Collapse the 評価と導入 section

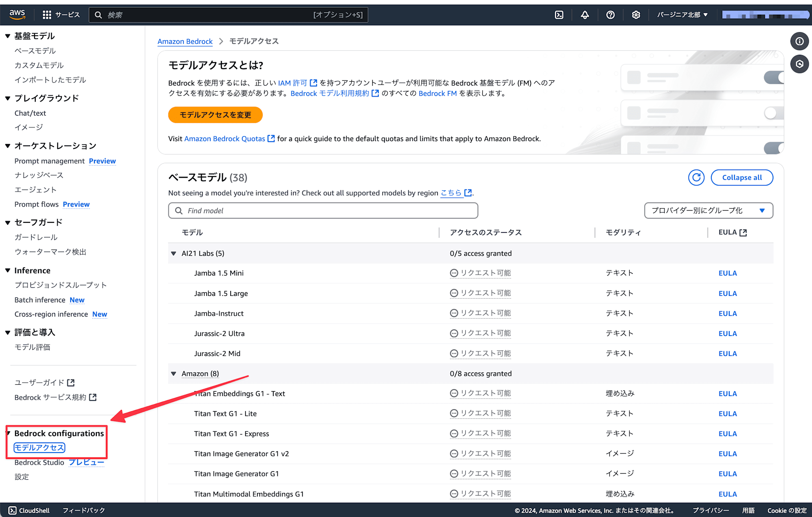point(7,332)
